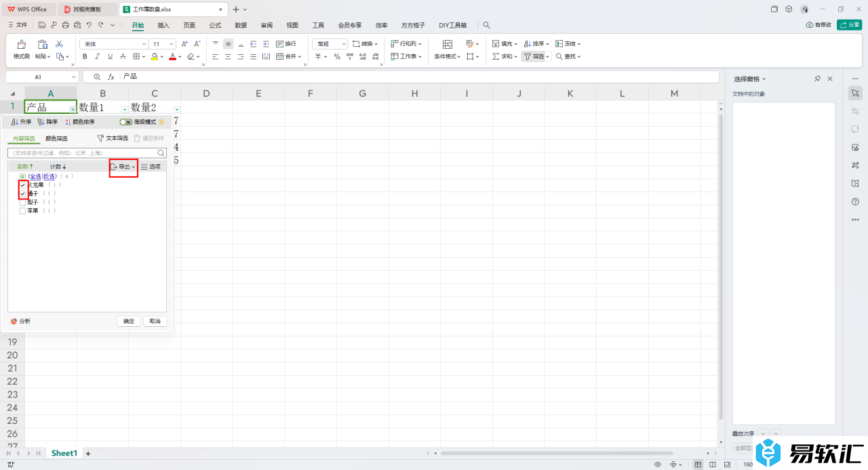Increase font size with A+ icon

click(x=184, y=43)
